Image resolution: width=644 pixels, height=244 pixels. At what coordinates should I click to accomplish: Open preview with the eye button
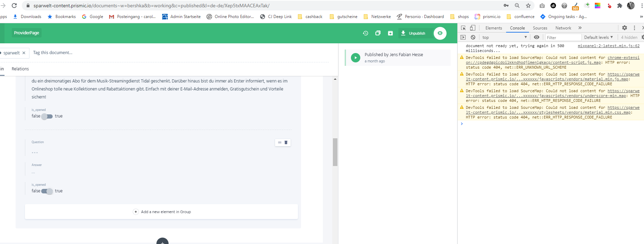(x=440, y=33)
